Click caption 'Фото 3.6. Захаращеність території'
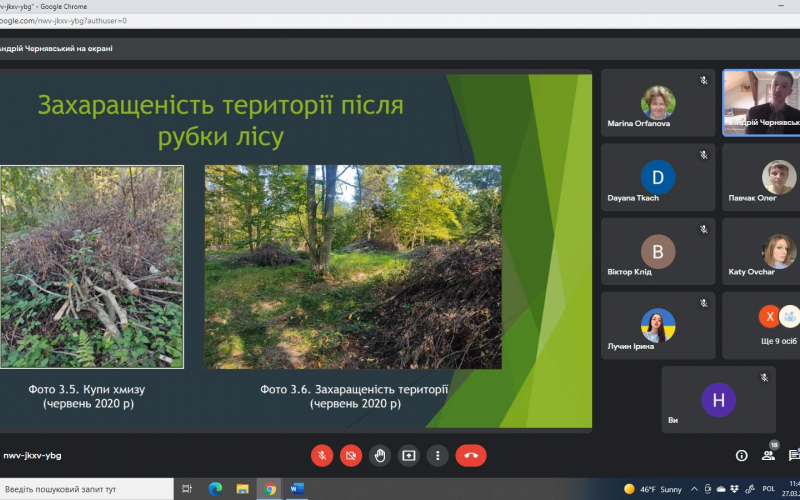The height and width of the screenshot is (500, 800). point(354,390)
